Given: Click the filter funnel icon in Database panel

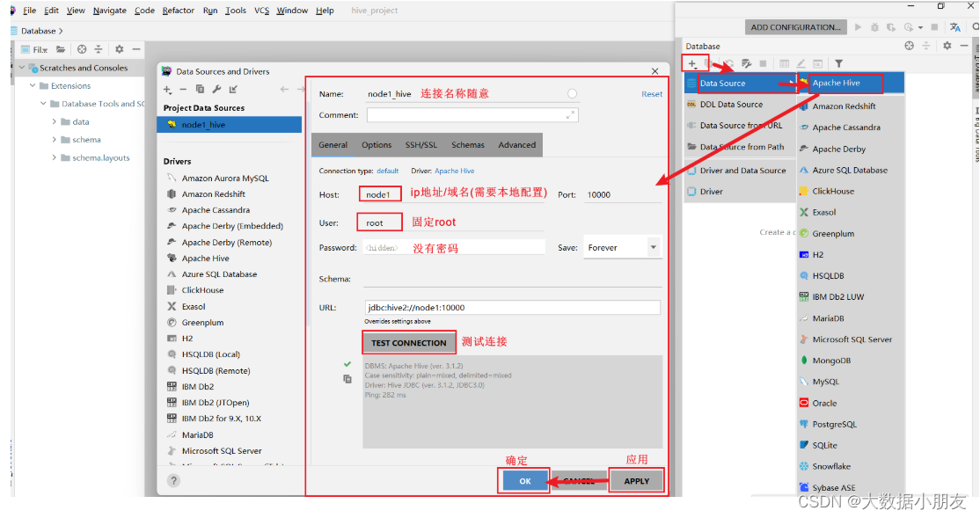Looking at the screenshot, I should point(838,63).
